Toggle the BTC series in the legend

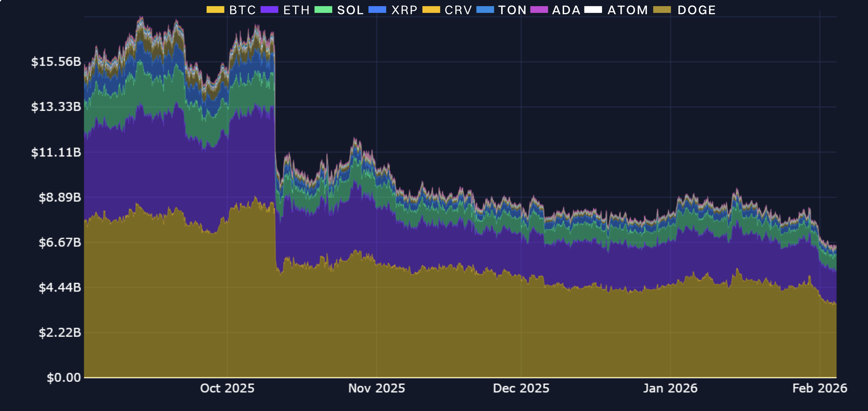pyautogui.click(x=231, y=10)
